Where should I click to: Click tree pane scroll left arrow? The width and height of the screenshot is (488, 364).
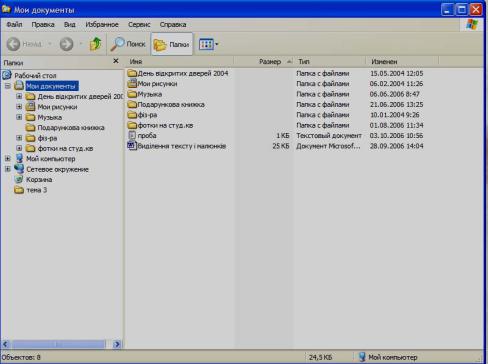point(6,344)
